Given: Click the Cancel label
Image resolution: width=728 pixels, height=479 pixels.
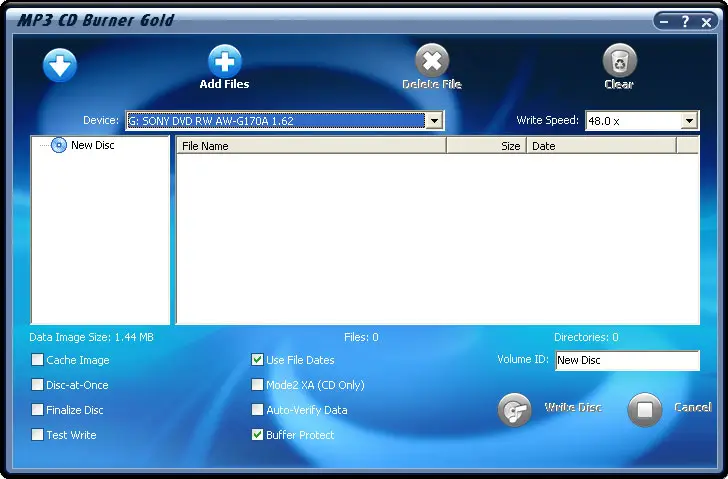Looking at the screenshot, I should click(x=693, y=408).
